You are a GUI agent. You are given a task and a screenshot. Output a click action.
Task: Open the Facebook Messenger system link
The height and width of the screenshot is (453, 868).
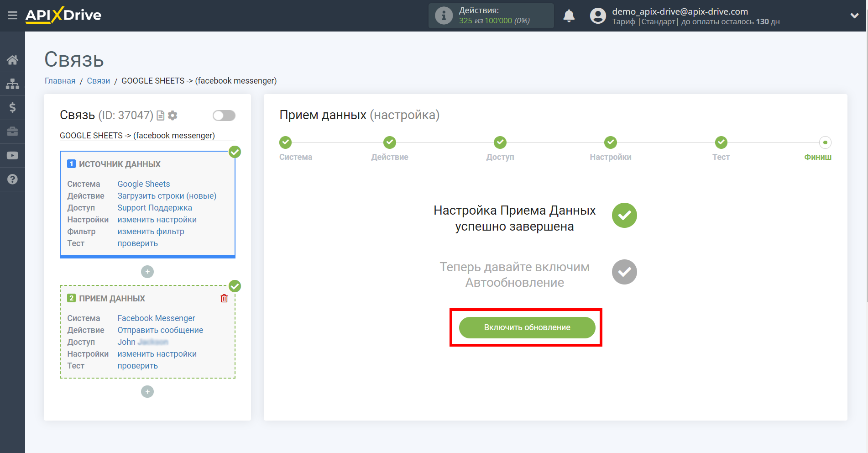coord(156,318)
